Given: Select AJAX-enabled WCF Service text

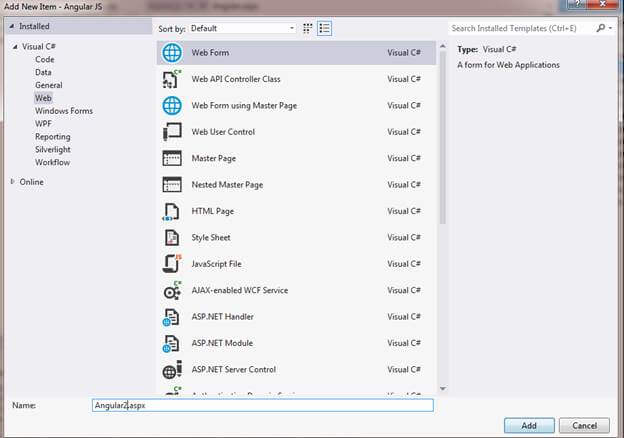Looking at the screenshot, I should (240, 290).
